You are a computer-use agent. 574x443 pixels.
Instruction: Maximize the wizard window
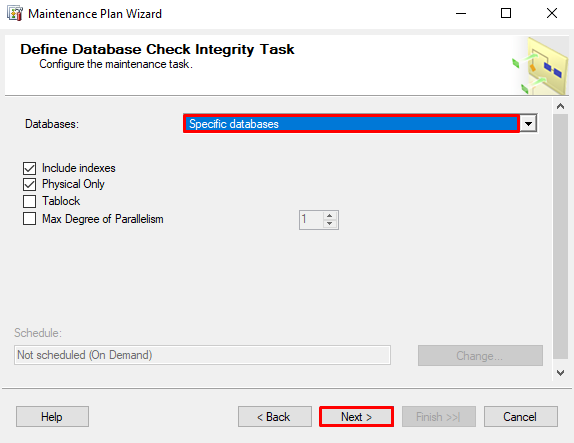pyautogui.click(x=506, y=14)
